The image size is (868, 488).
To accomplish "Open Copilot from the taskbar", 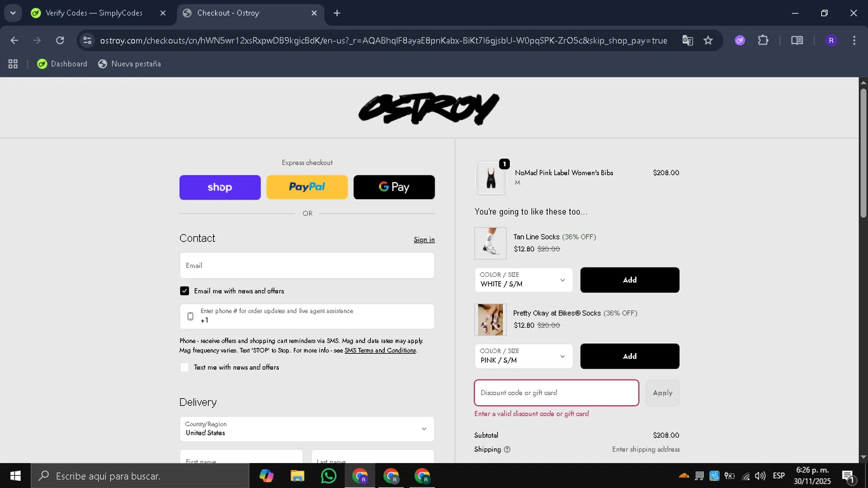I will coord(266,476).
